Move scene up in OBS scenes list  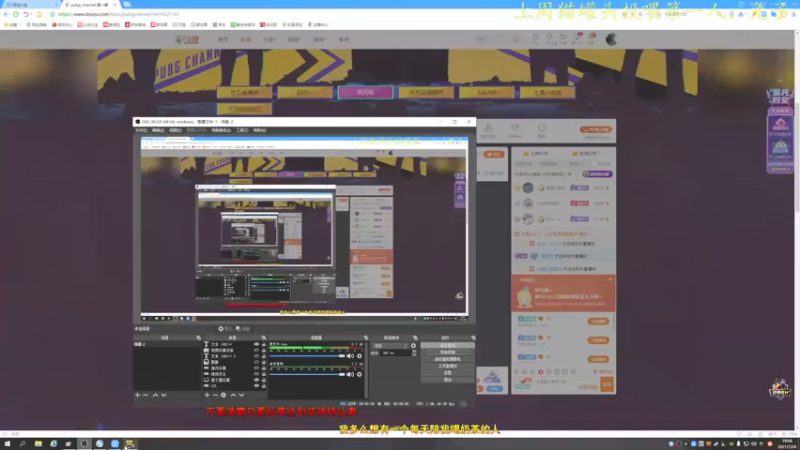(x=155, y=395)
